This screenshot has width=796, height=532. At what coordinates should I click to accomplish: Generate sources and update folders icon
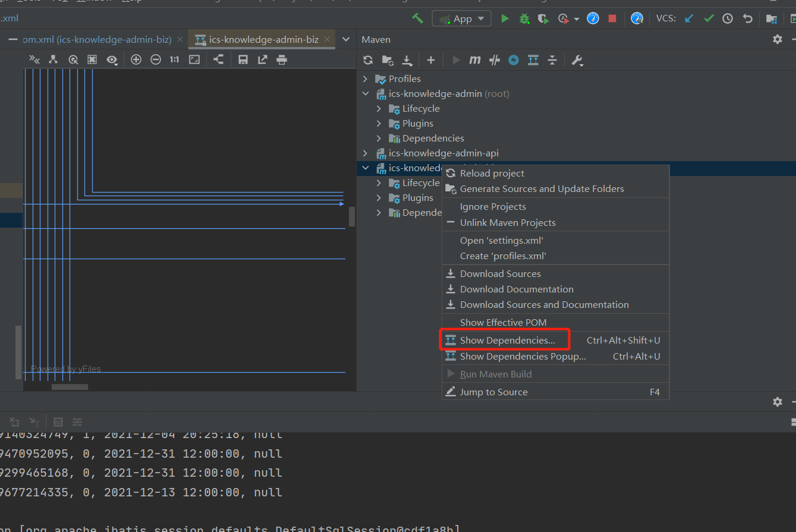coord(387,59)
